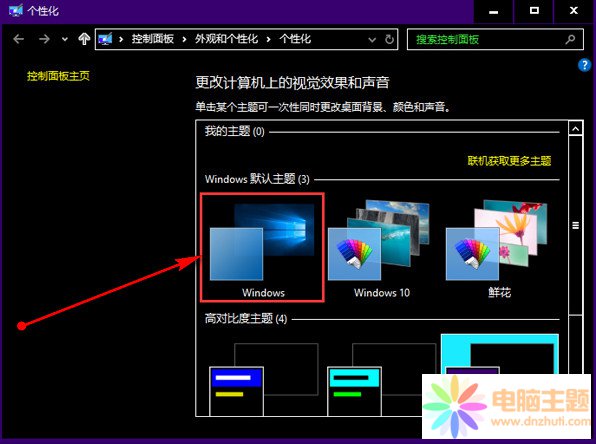Minimize the 个性化 window
596x444 pixels.
click(x=493, y=12)
